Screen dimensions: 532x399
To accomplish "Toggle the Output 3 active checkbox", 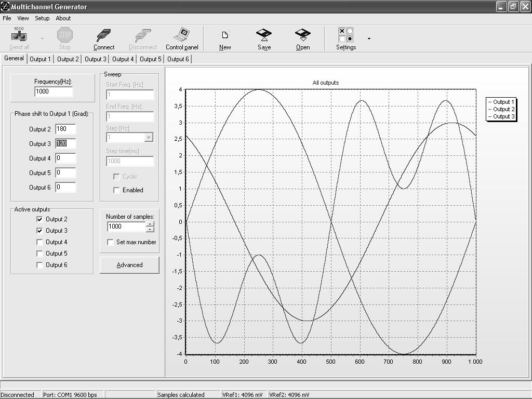I will 39,231.
